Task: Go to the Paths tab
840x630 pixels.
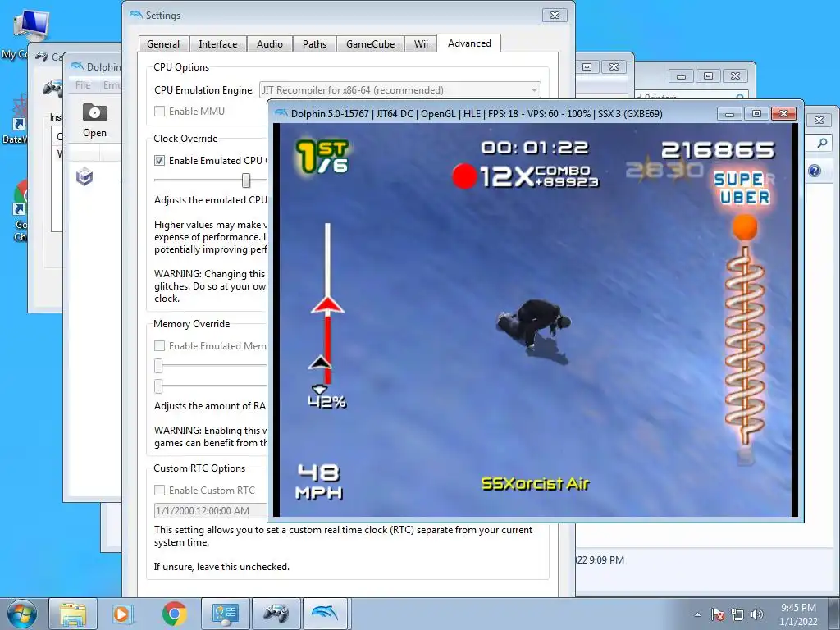Action: coord(314,44)
